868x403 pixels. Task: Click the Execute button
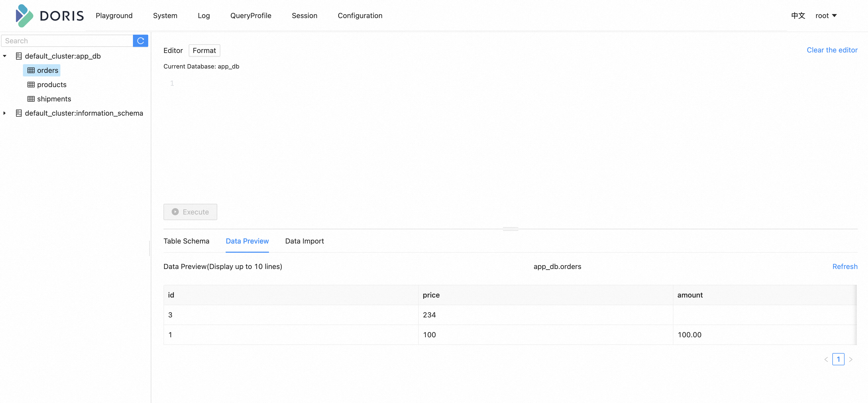pos(190,212)
